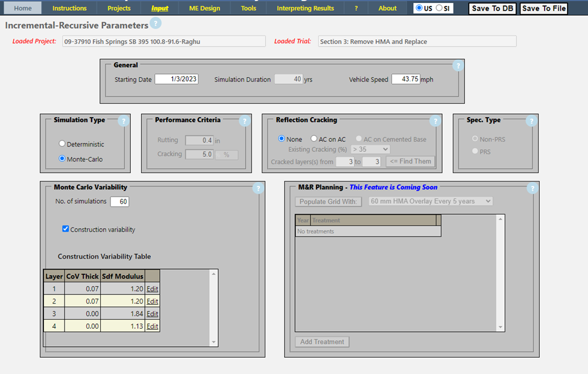Open Spec. Type help icon

point(531,121)
